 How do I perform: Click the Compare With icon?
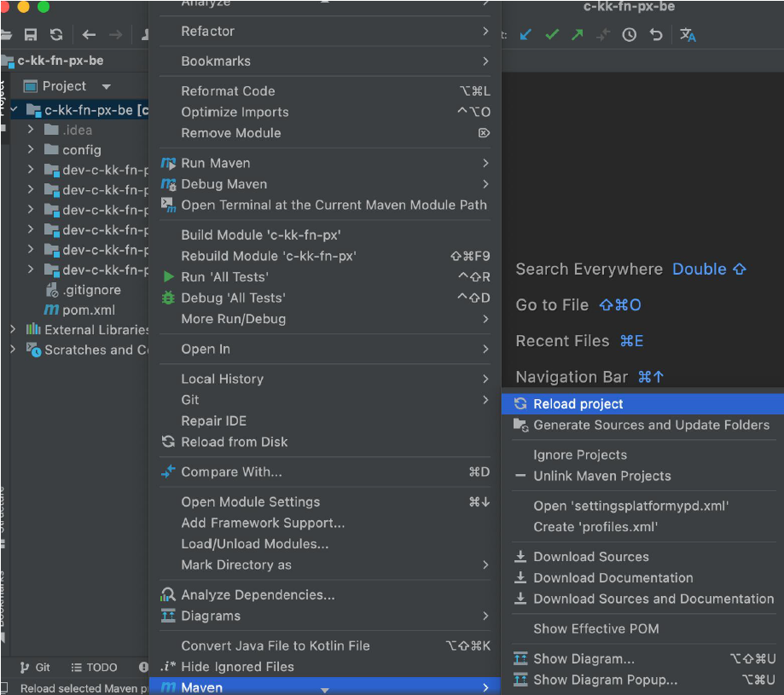[169, 472]
